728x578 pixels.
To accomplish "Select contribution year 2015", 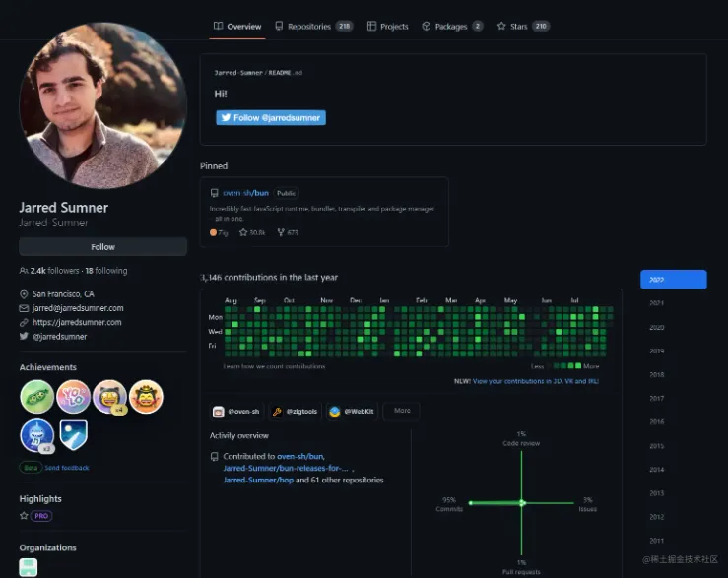I will click(656, 446).
